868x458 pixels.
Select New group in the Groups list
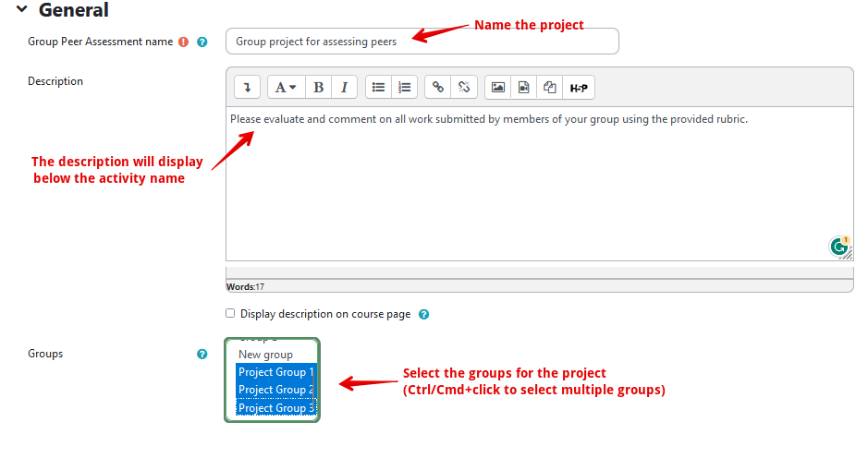coord(265,355)
